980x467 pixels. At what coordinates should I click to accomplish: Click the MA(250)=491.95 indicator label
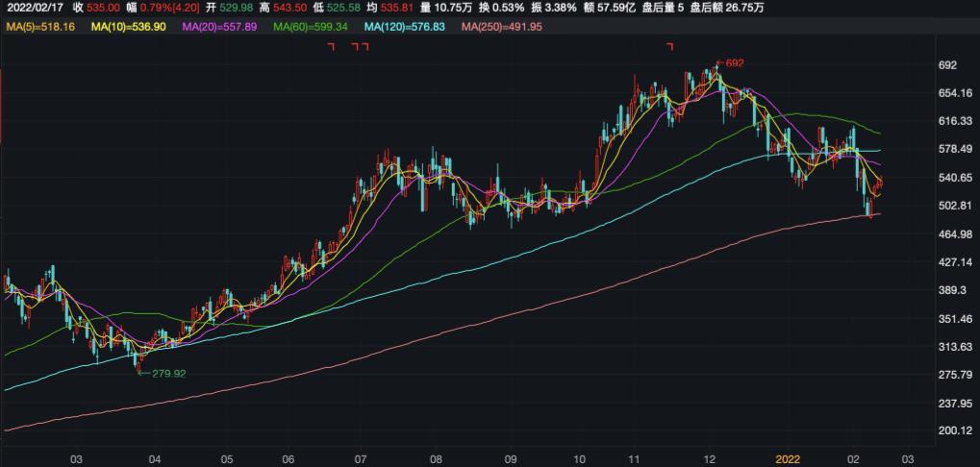(502, 26)
